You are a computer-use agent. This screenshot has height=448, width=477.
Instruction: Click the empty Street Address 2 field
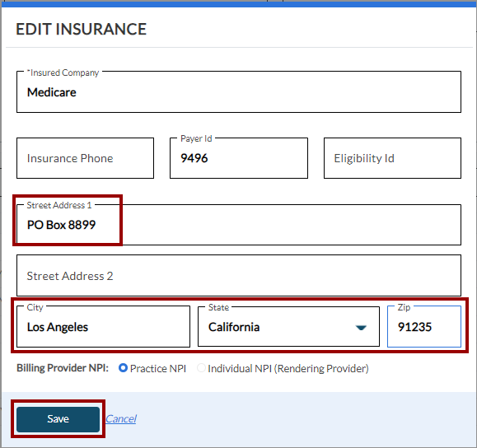point(239,275)
